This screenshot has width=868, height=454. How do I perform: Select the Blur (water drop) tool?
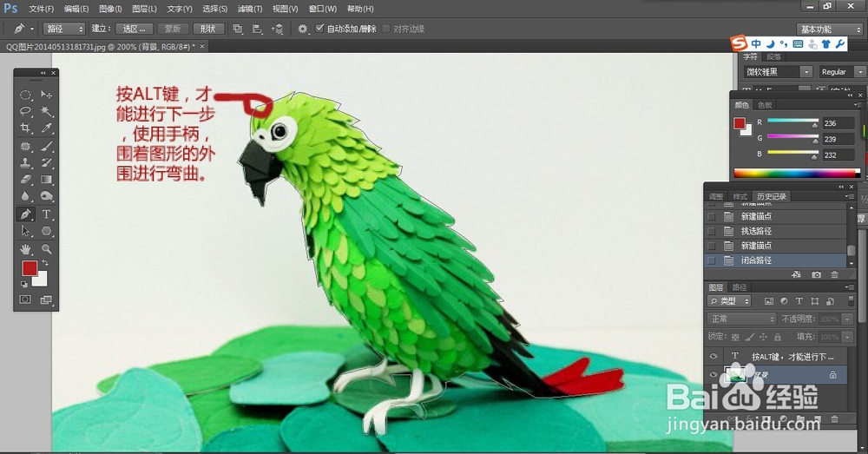[25, 196]
